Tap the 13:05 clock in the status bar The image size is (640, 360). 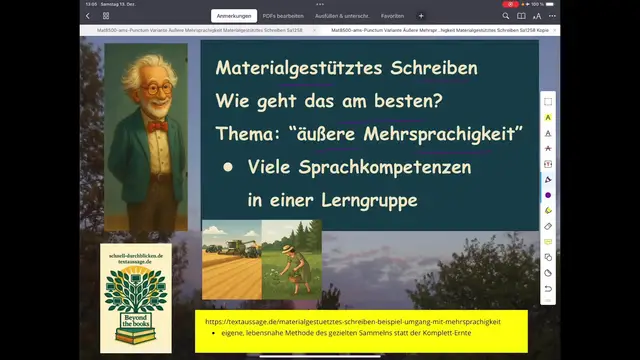(91, 4)
